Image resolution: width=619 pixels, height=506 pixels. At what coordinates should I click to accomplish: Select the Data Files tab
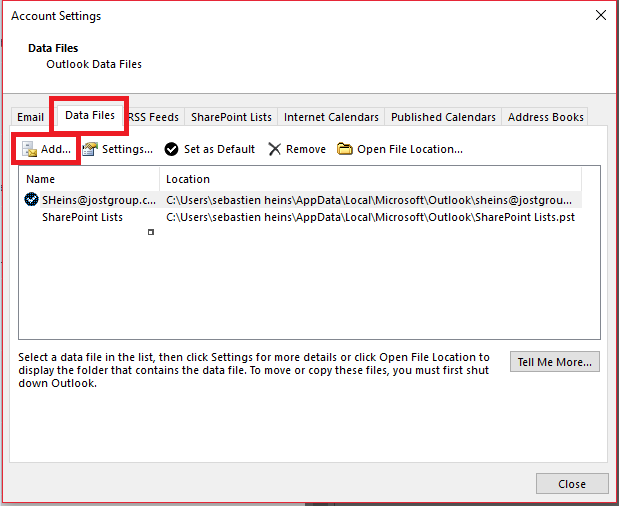click(x=90, y=115)
